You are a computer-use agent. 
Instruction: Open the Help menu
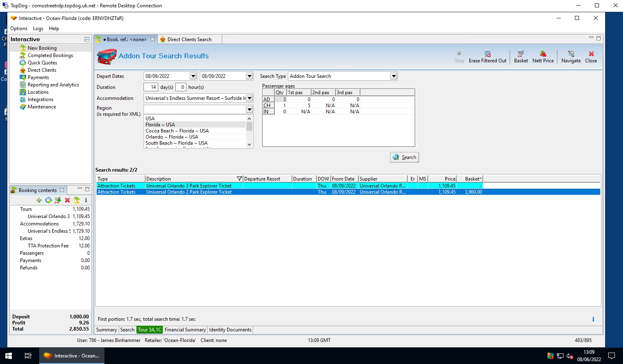click(54, 29)
